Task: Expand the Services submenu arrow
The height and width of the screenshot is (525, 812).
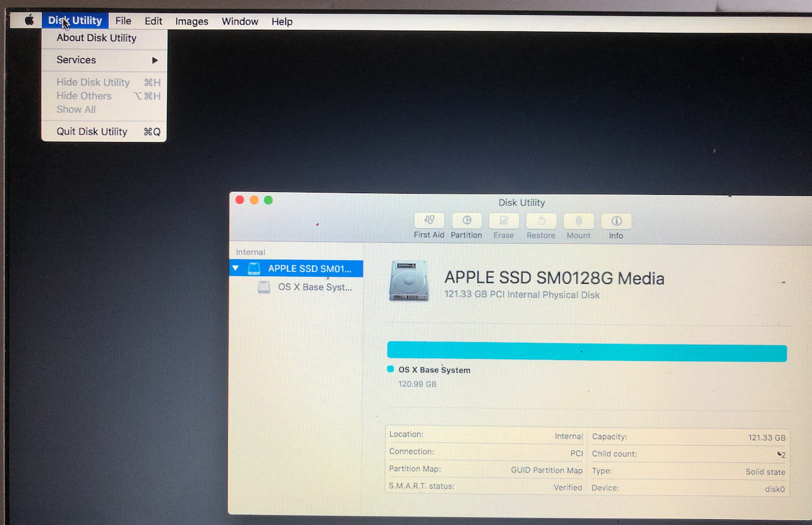Action: (155, 60)
